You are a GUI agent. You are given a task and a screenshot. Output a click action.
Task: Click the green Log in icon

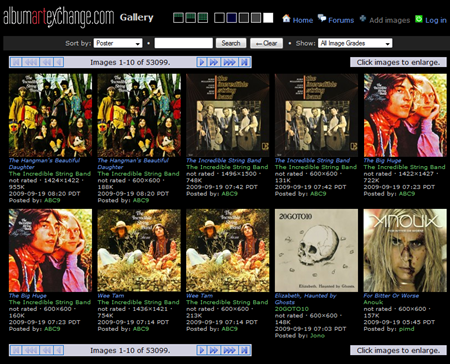(x=419, y=19)
